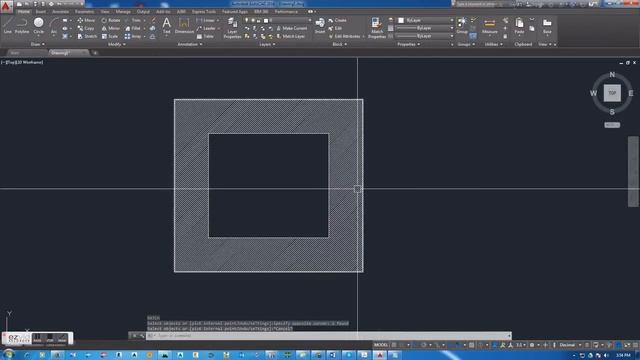Screen dimensions: 640x360
Task: Toggle grid display in status bar
Action: (x=394, y=345)
